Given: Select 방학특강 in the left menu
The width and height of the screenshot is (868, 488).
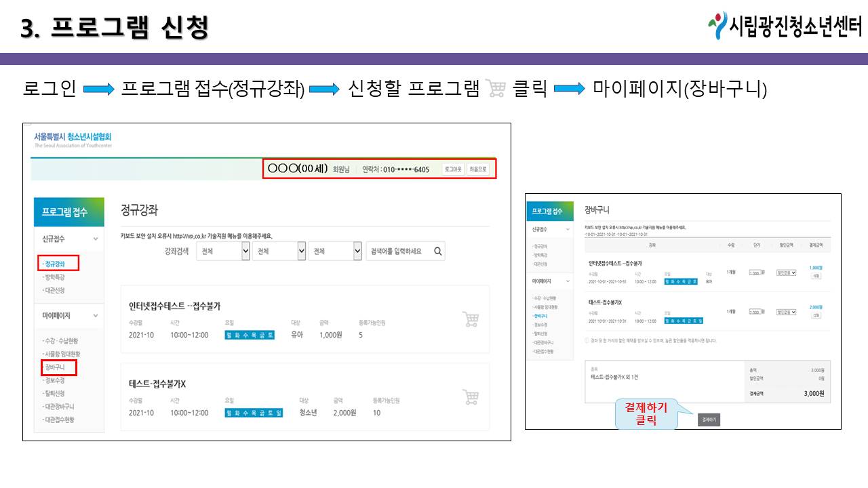Looking at the screenshot, I should click(x=54, y=277).
